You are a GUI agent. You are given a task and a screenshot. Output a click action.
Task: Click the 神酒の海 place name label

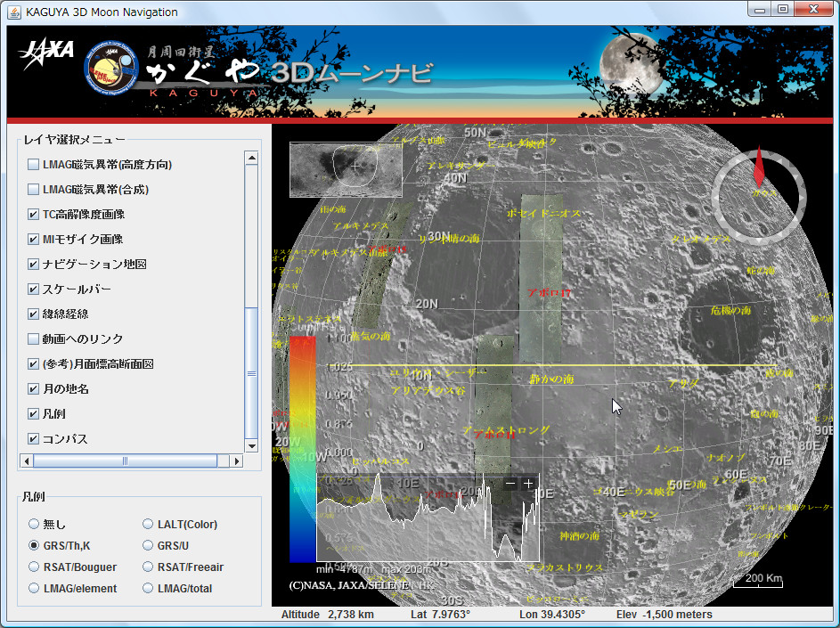coord(579,536)
